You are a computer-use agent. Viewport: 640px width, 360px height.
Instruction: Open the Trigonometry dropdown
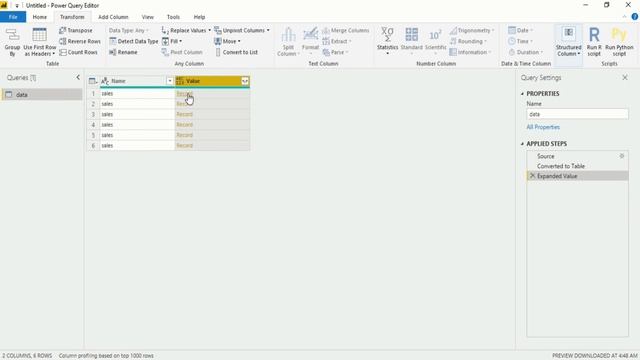pos(472,31)
